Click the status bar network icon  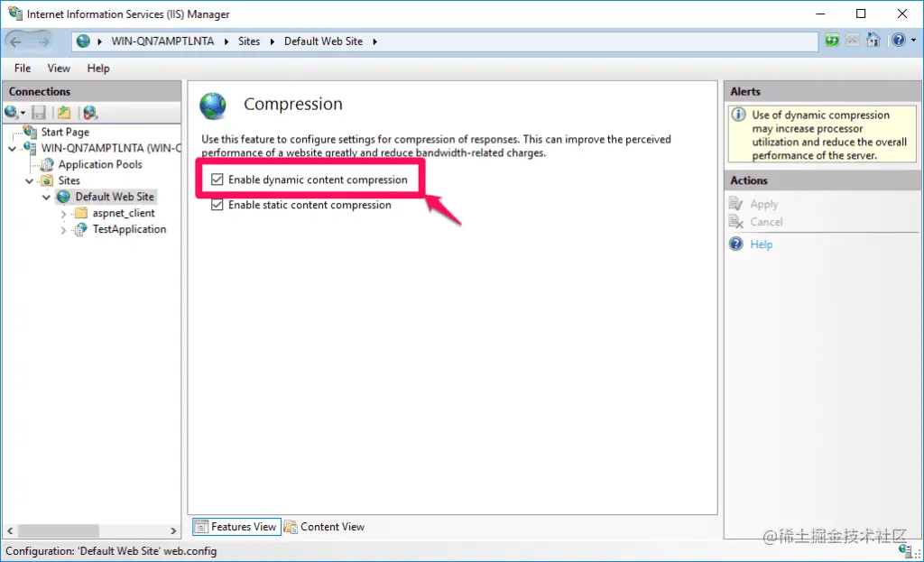pos(906,551)
